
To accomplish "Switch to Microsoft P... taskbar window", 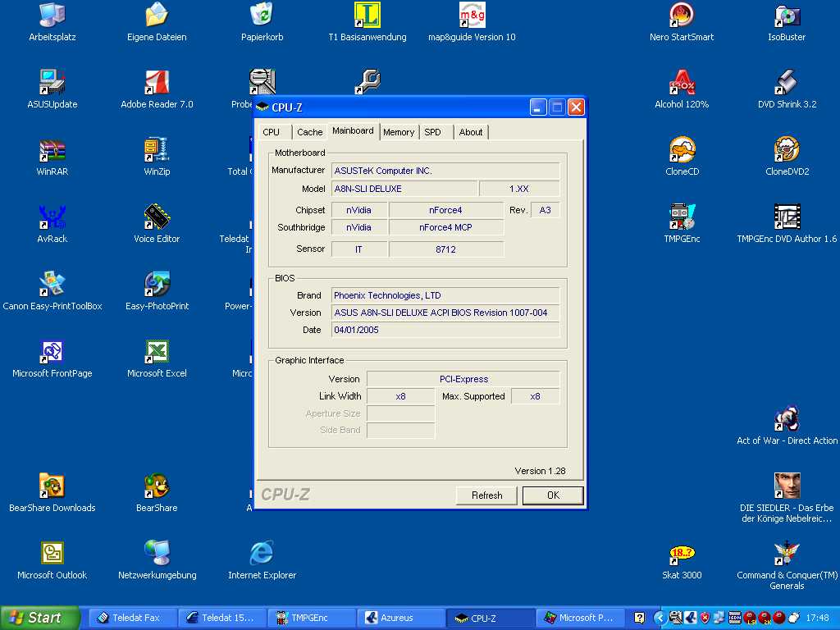I will pos(579,618).
